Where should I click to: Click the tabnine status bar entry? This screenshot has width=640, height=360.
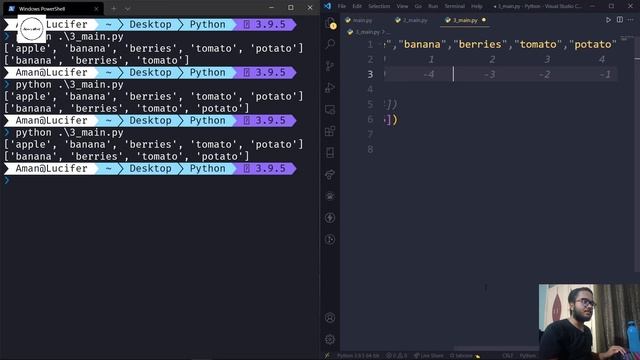pos(464,356)
